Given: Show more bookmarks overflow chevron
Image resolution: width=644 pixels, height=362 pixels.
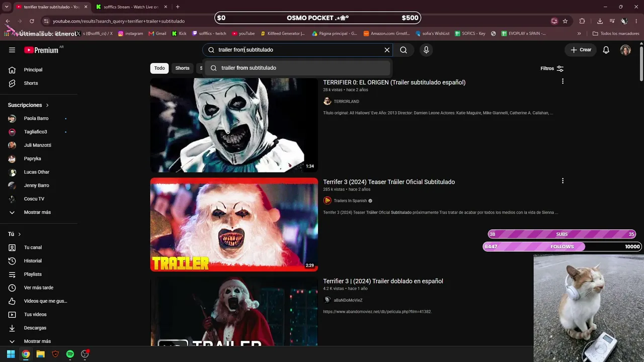Looking at the screenshot, I should 579,34.
